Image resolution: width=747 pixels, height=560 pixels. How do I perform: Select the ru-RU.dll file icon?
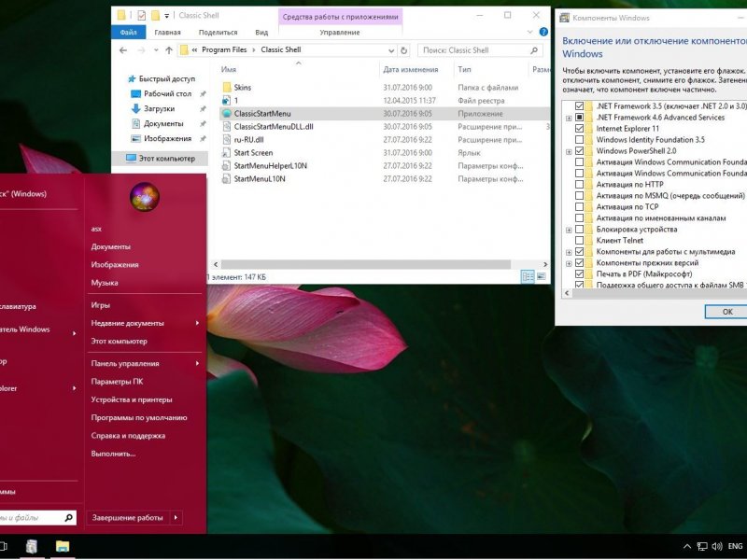tap(227, 139)
